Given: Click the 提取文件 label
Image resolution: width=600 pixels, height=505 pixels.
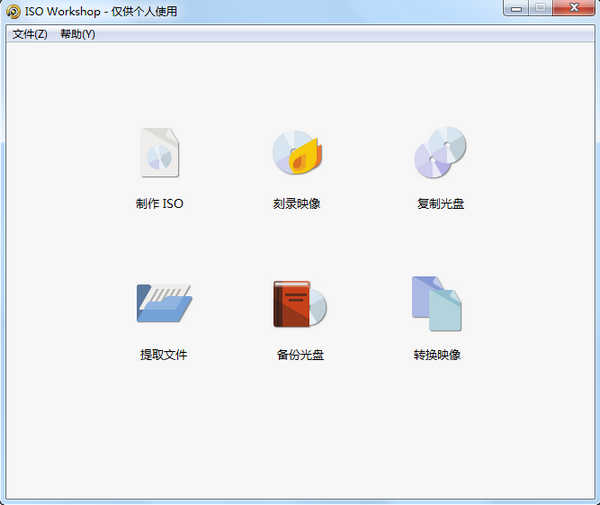Looking at the screenshot, I should point(163,355).
